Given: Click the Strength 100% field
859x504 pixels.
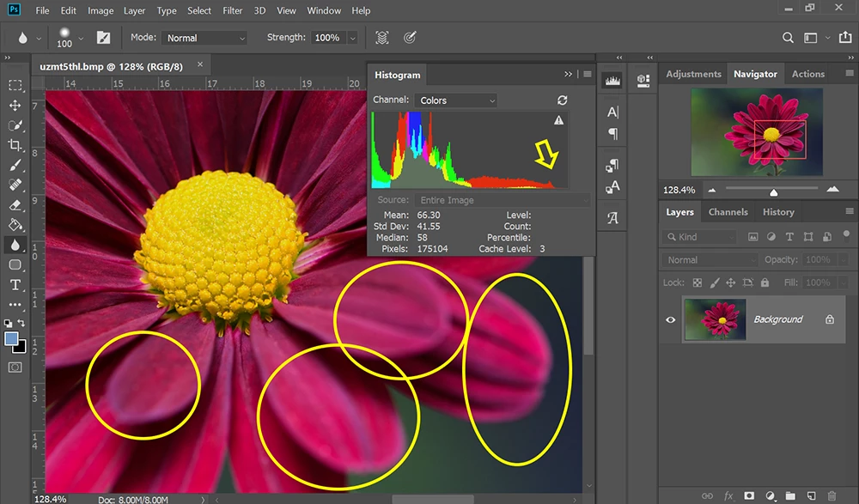Looking at the screenshot, I should point(328,37).
